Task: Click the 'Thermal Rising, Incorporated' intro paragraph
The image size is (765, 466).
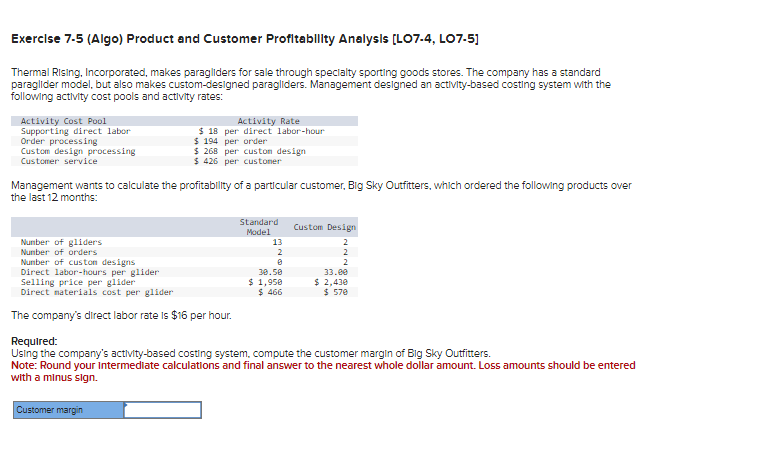Action: pyautogui.click(x=311, y=84)
